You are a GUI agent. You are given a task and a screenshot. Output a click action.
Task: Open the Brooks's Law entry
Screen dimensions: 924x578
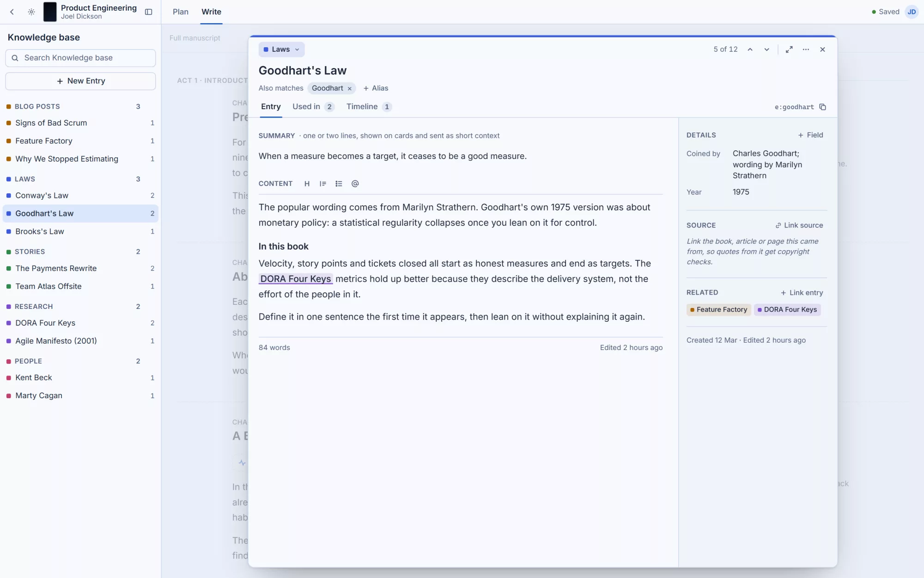pyautogui.click(x=80, y=232)
